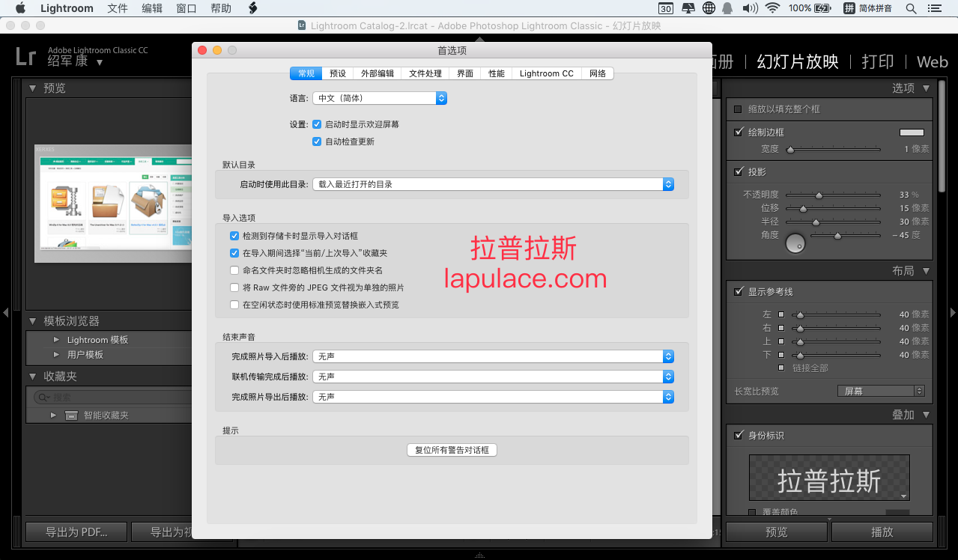Click the angle dial for drop shadow
Viewport: 958px width, 560px height.
pos(795,243)
